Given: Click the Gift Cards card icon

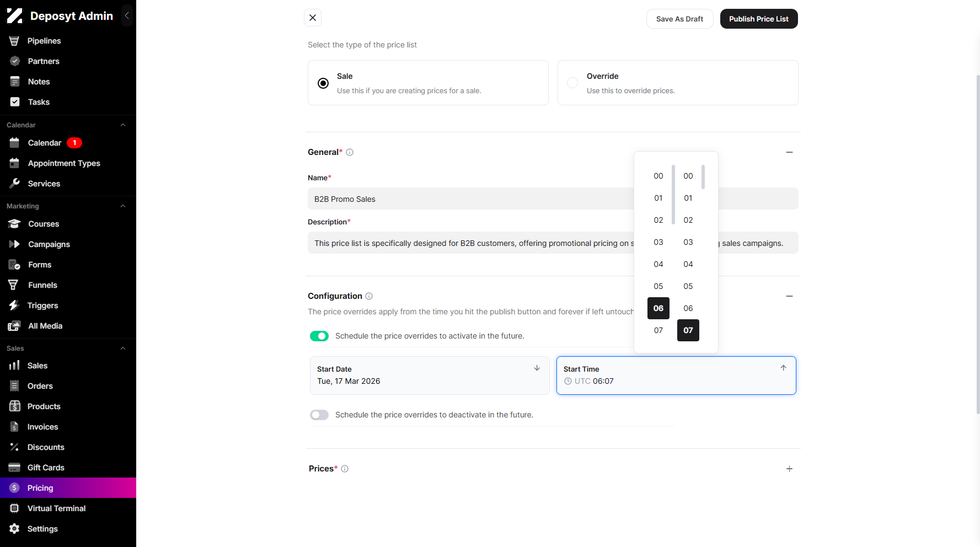Looking at the screenshot, I should (14, 468).
